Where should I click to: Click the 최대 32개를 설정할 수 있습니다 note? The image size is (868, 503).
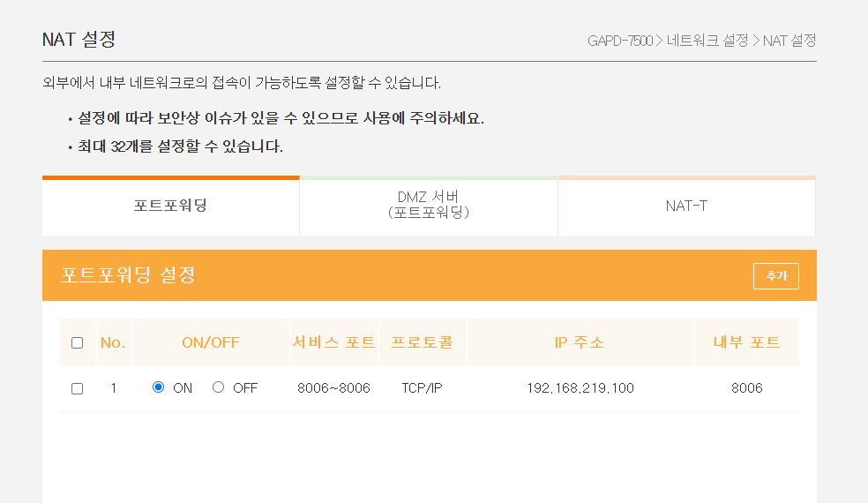pos(180,146)
